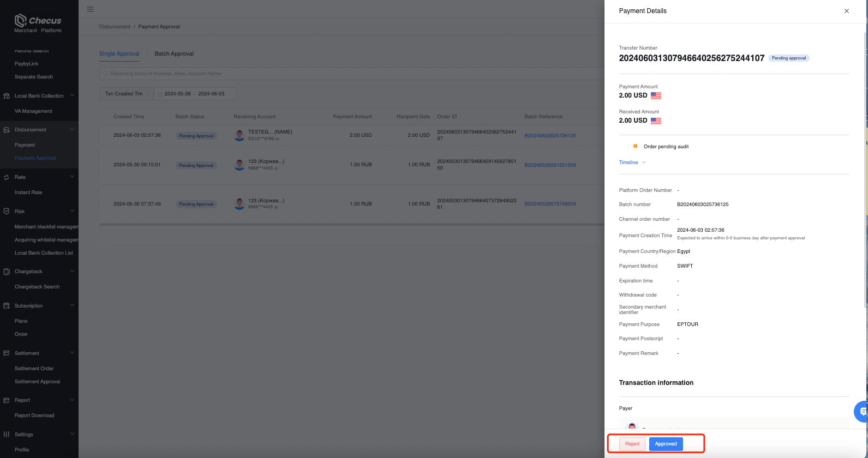This screenshot has height=458, width=868.
Task: Open Settlement Order in sidebar
Action: click(x=34, y=369)
